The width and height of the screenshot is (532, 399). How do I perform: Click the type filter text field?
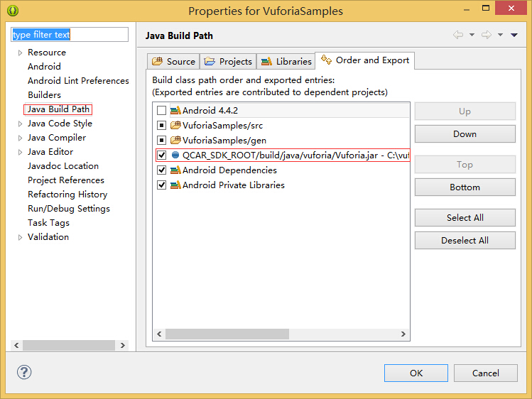click(x=70, y=35)
